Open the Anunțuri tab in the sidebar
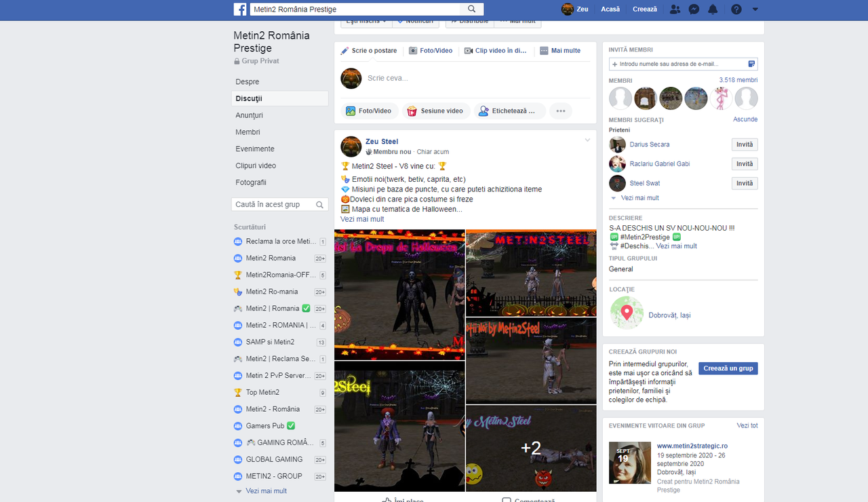This screenshot has width=868, height=502. [x=250, y=115]
